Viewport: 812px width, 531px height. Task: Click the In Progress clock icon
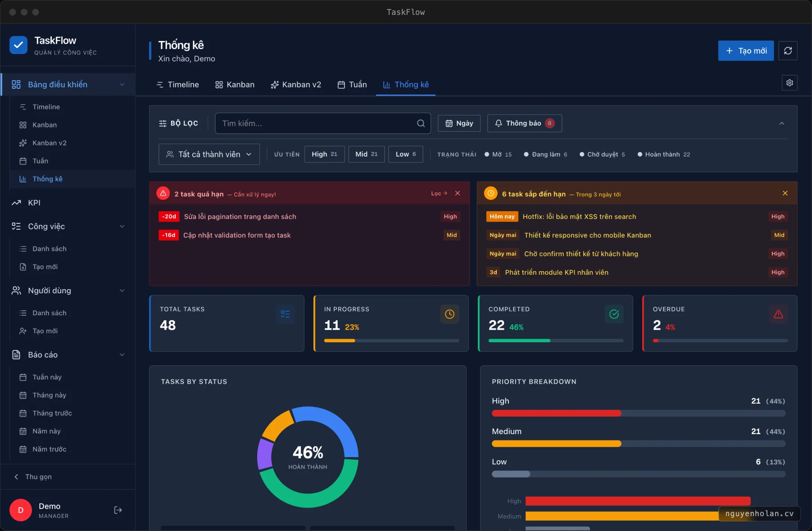[449, 314]
